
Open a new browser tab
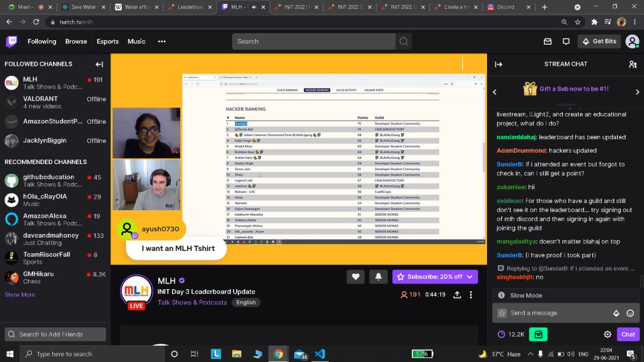pyautogui.click(x=544, y=7)
